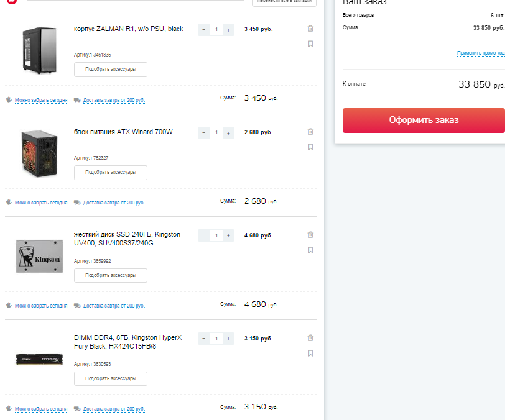Bookmark the ZALMAN R1 case item

click(310, 43)
